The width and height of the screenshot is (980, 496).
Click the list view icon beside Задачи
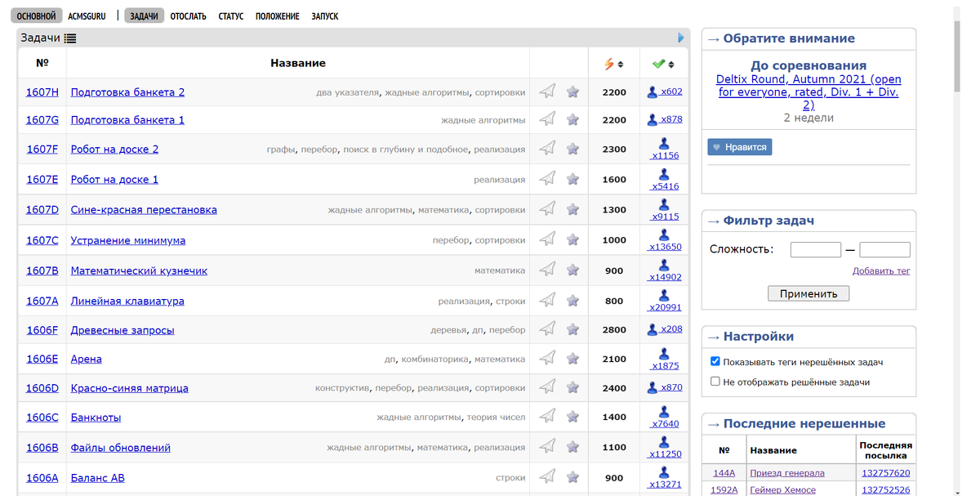coord(70,38)
